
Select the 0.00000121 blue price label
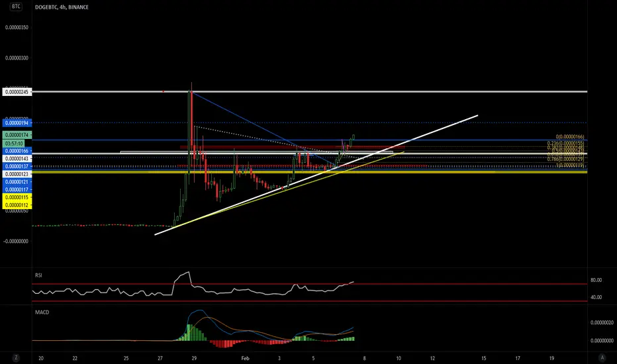[17, 182]
